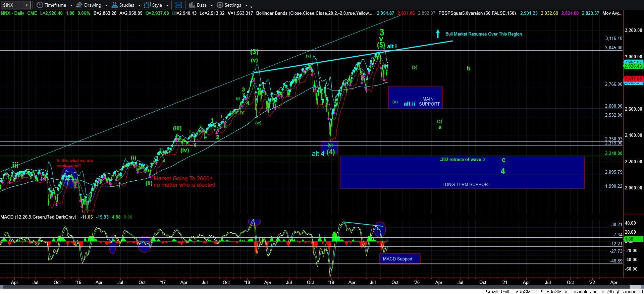This screenshot has height=294, width=644.
Task: Click the Style icon
Action: coord(147,5)
